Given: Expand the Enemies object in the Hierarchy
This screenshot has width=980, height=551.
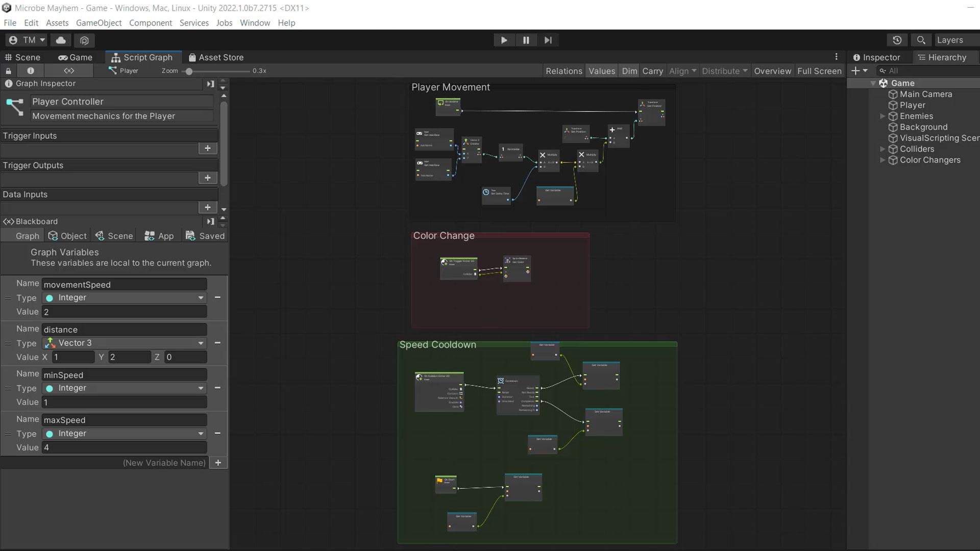Looking at the screenshot, I should point(884,116).
